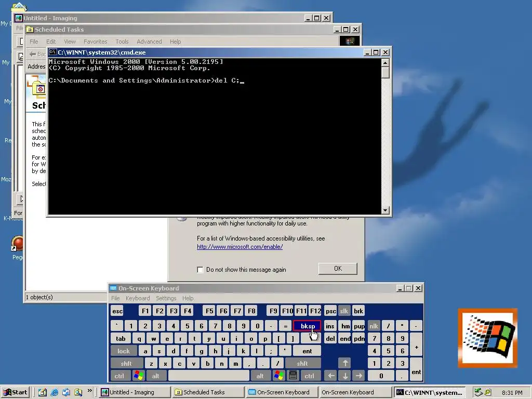Click the down arrow key

[345, 376]
